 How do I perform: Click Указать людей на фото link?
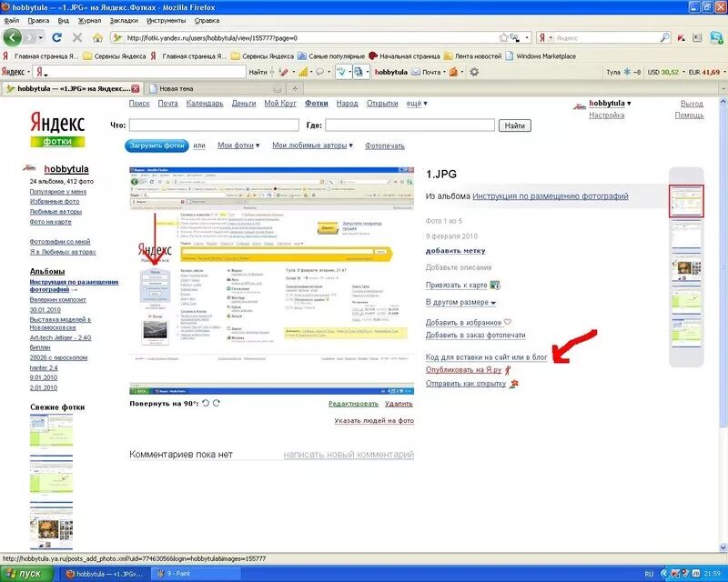[x=374, y=420]
